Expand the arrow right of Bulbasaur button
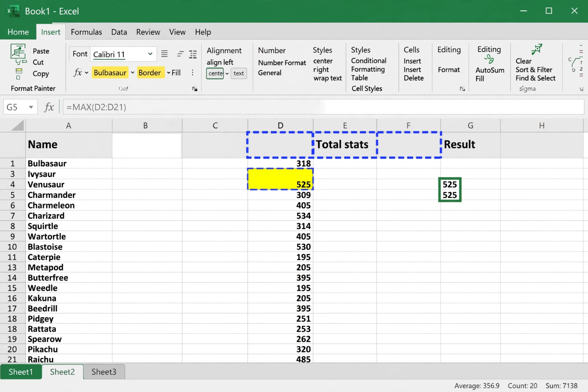Screen dimensions: 588x392 pyautogui.click(x=132, y=73)
